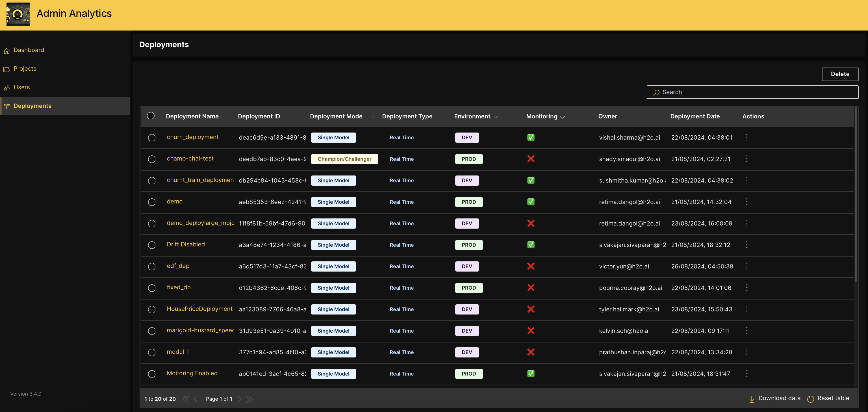Click PROD badge in demo row

469,202
